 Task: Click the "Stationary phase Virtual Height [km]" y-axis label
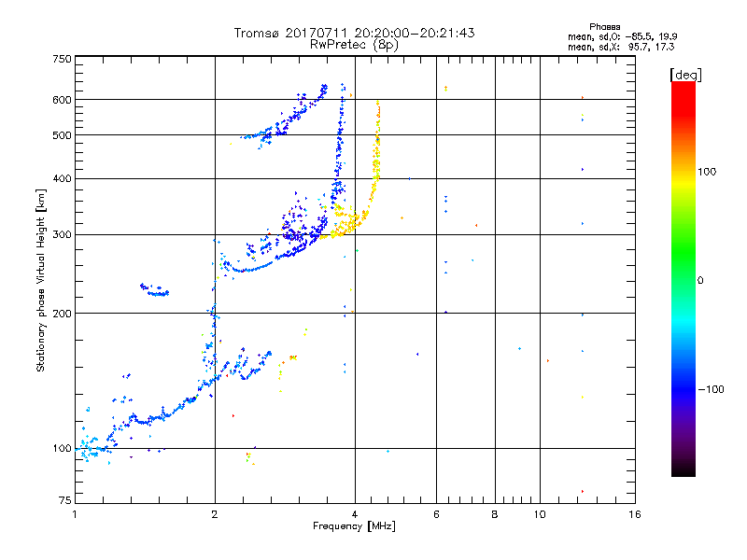tap(40, 280)
